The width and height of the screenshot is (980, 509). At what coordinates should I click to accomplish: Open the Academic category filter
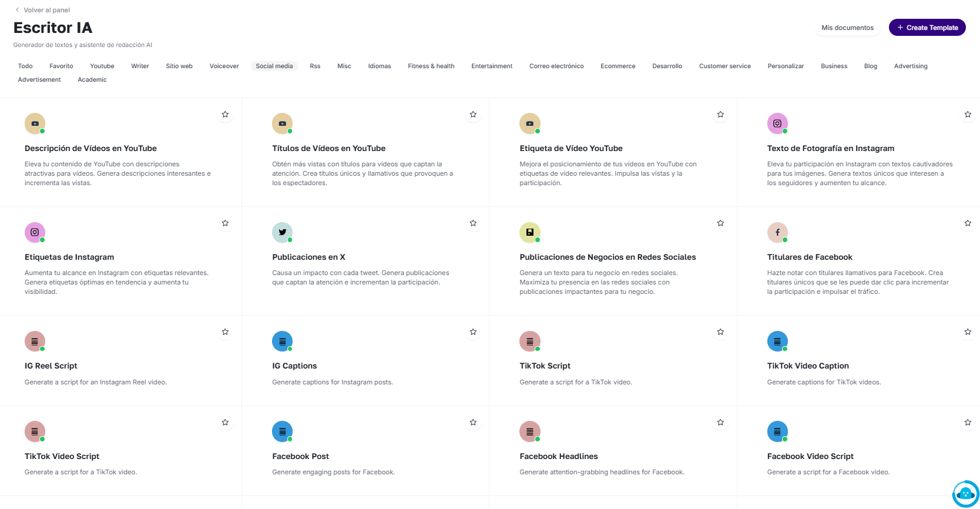pyautogui.click(x=92, y=80)
